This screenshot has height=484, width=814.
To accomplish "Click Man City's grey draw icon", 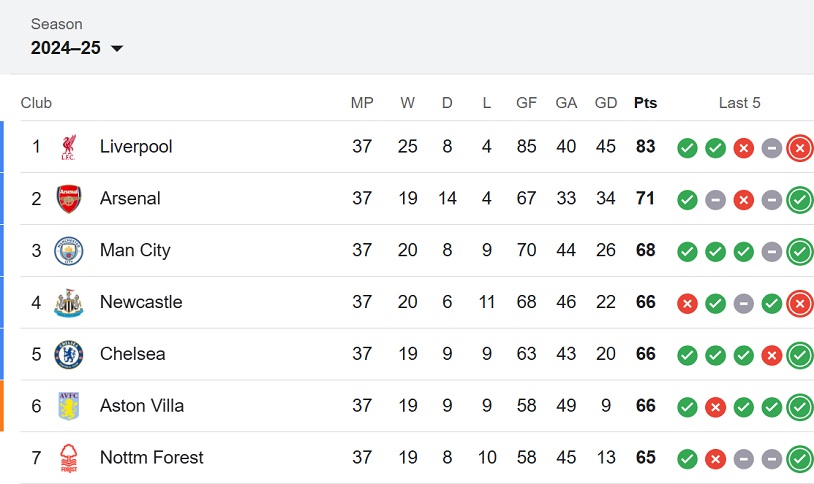I will (x=771, y=252).
